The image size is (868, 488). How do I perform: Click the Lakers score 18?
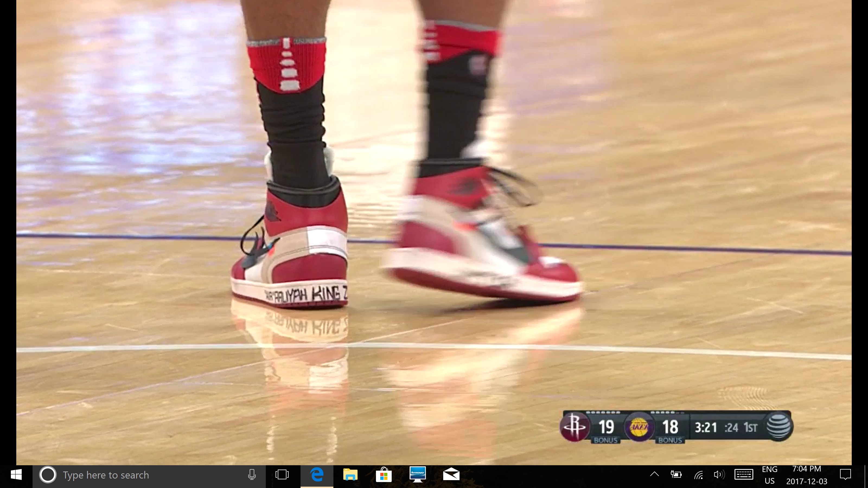(x=670, y=427)
